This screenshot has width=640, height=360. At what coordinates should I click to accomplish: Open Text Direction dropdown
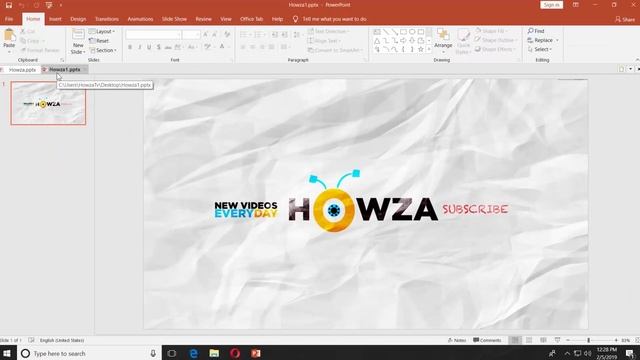pos(328,31)
